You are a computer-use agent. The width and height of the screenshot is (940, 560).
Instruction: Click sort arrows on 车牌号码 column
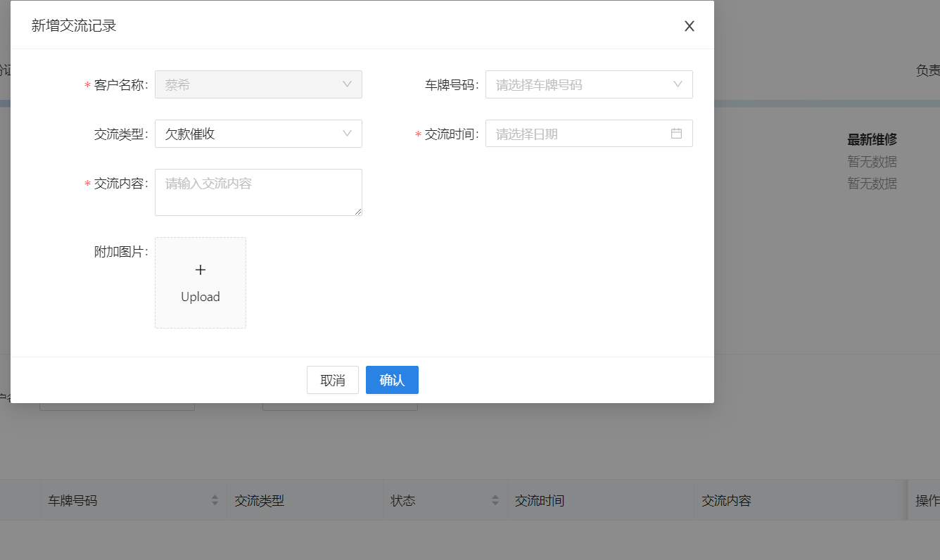point(215,500)
